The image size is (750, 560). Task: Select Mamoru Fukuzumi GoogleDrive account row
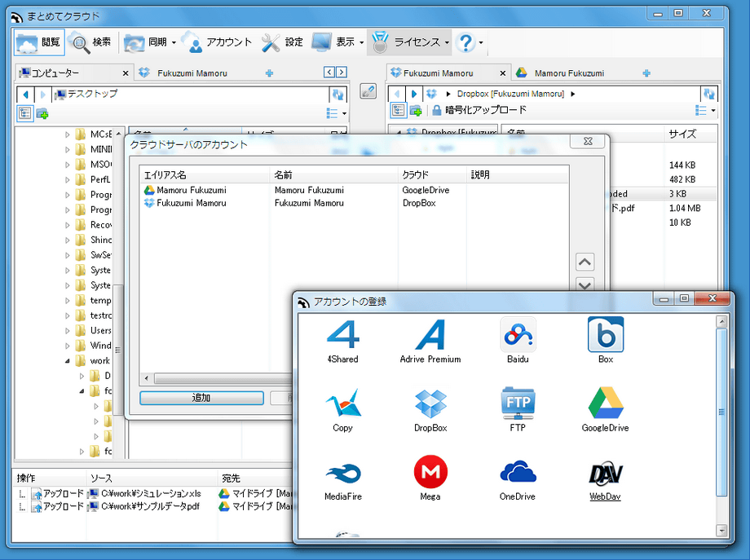pos(354,190)
